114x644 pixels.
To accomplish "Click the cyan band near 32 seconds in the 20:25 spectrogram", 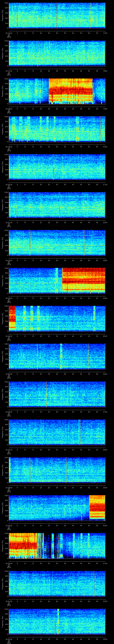I will point(61,357).
